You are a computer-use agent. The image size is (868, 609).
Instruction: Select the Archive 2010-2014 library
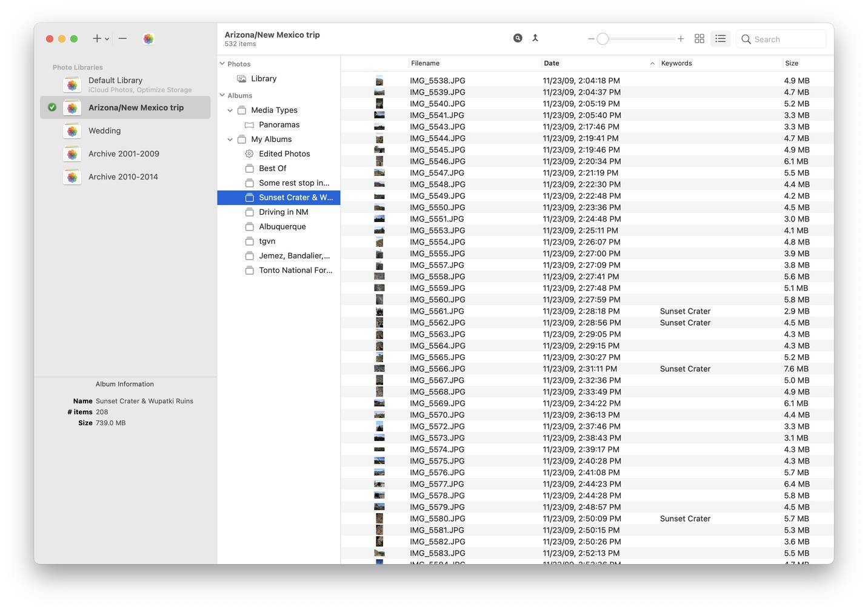coord(123,177)
